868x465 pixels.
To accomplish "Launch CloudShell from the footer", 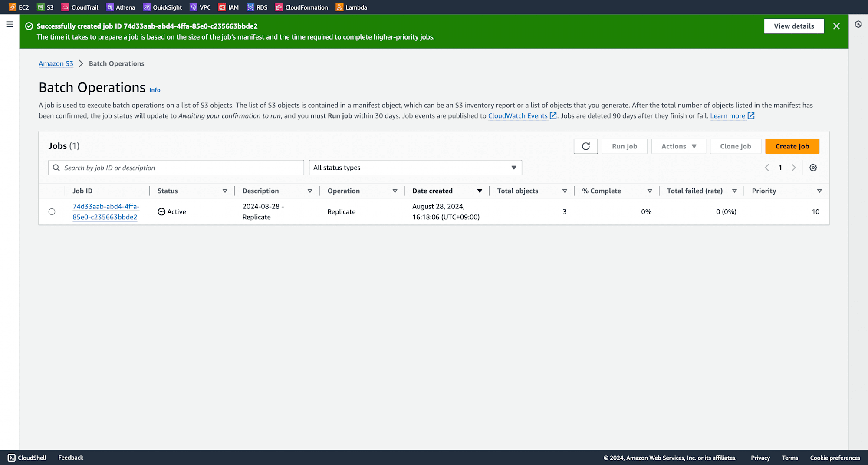I will tap(27, 458).
